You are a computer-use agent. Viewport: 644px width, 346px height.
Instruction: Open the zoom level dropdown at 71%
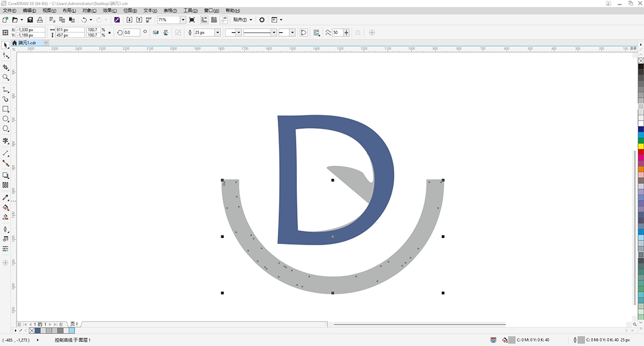point(183,20)
